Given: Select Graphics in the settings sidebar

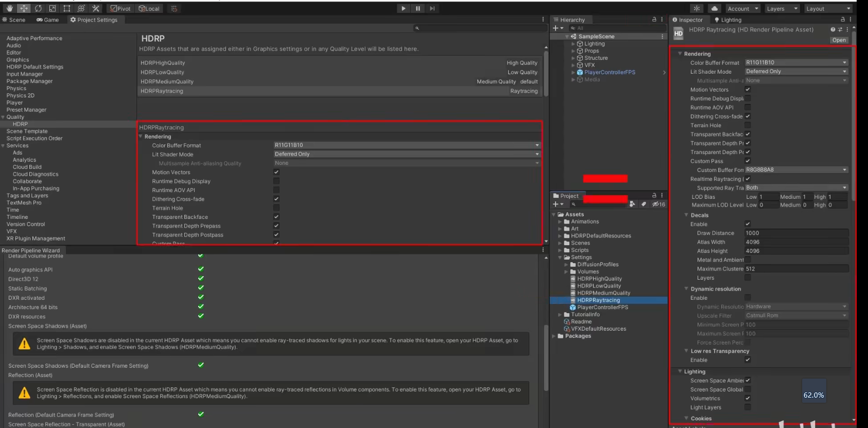Looking at the screenshot, I should [18, 60].
